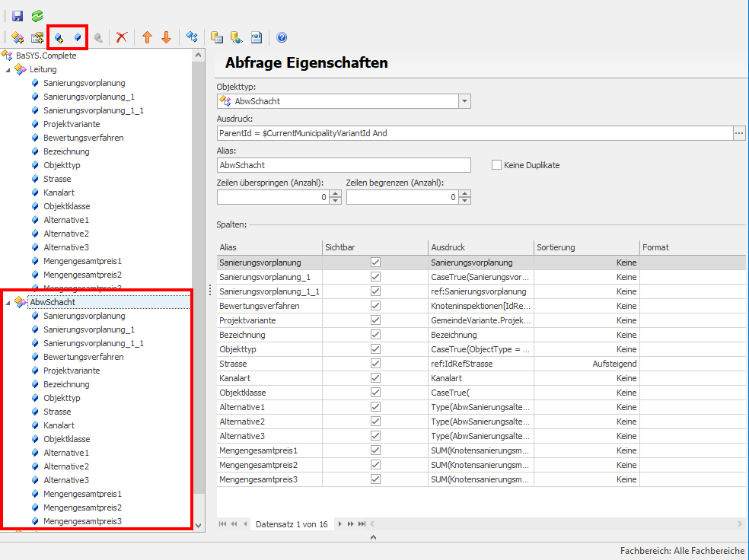Click the red X delete icon
This screenshot has width=749, height=560.
(x=121, y=37)
